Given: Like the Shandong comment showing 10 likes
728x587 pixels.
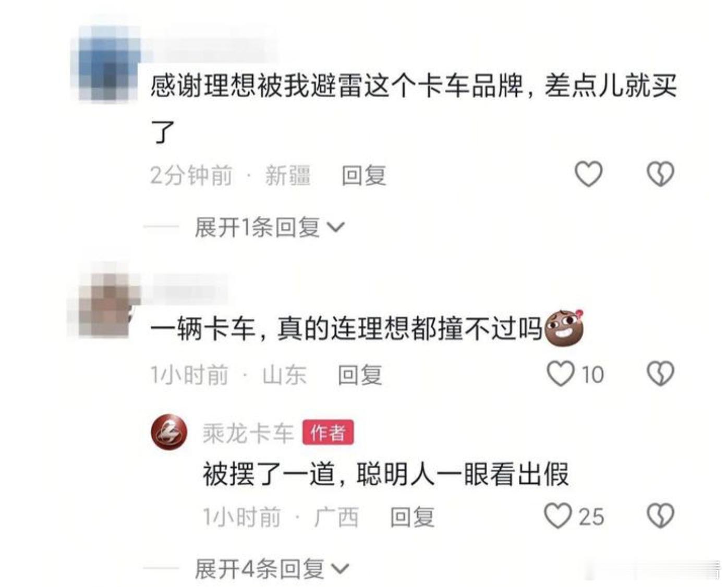Looking at the screenshot, I should [561, 374].
